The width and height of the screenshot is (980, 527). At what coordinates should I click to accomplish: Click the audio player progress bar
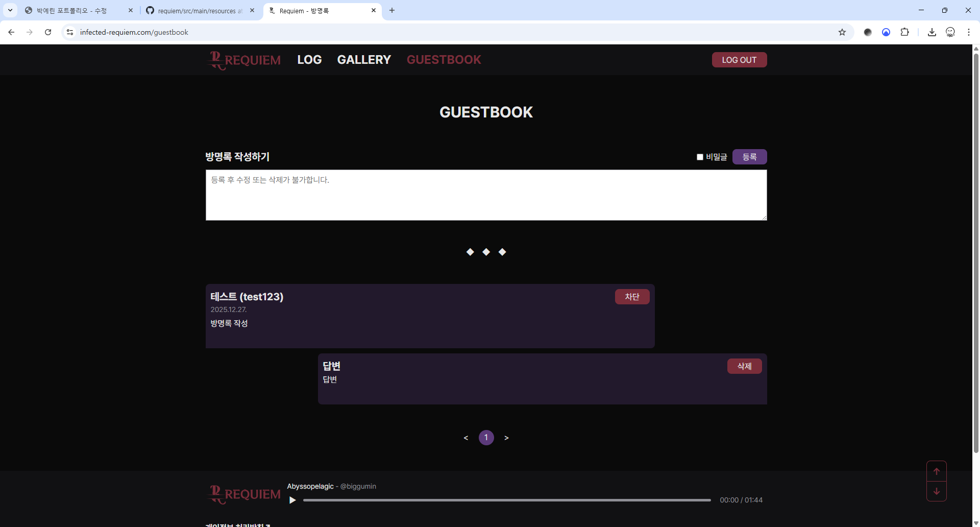click(x=506, y=500)
